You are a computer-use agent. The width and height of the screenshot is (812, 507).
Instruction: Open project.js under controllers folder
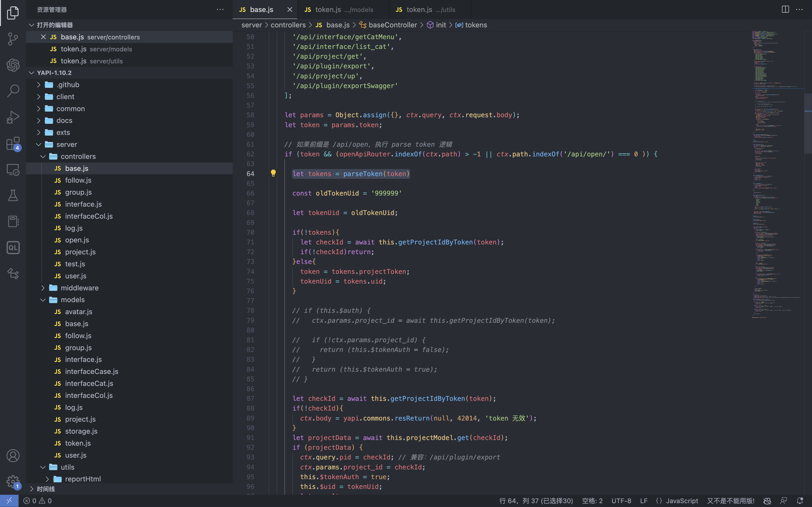click(80, 252)
